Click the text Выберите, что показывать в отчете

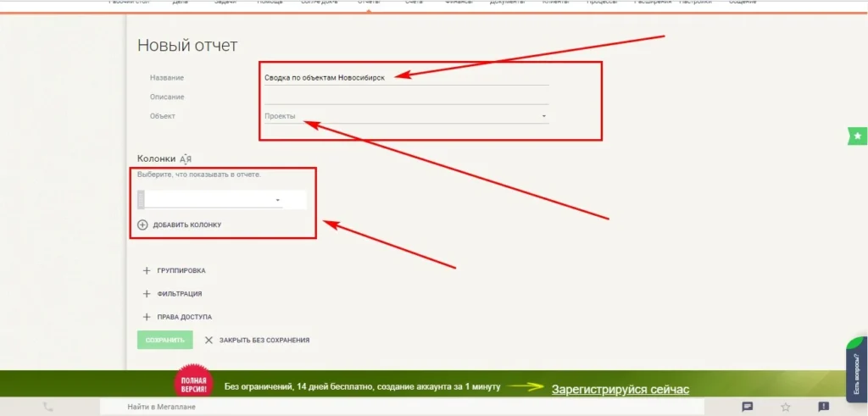click(198, 175)
